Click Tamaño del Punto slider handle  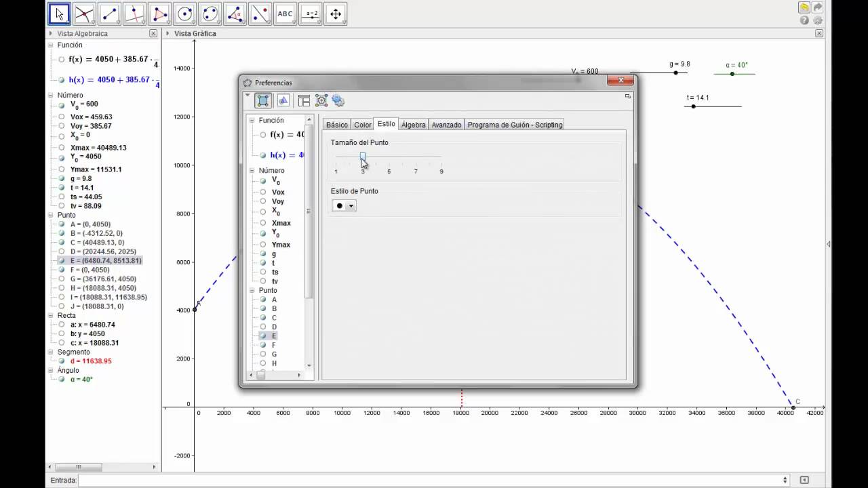pyautogui.click(x=363, y=157)
